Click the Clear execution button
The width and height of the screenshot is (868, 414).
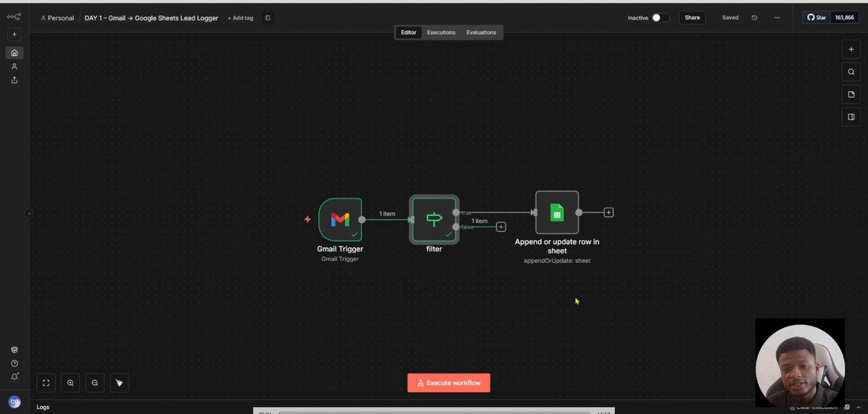click(x=812, y=407)
